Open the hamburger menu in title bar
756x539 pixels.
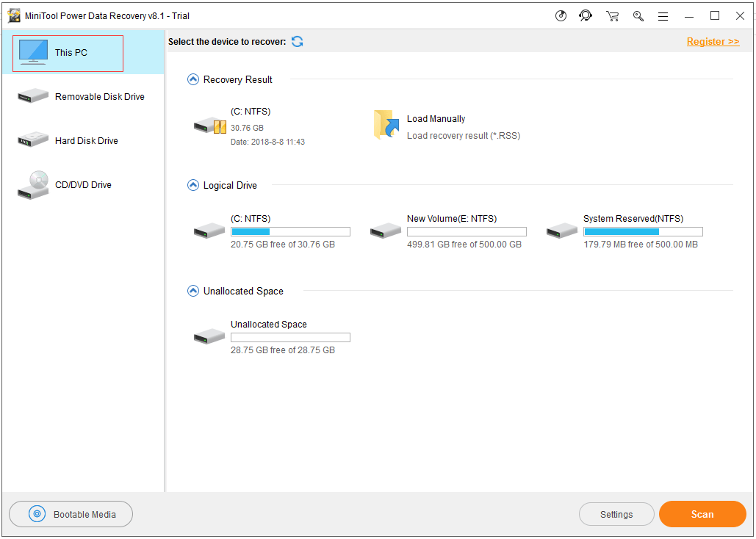(663, 15)
